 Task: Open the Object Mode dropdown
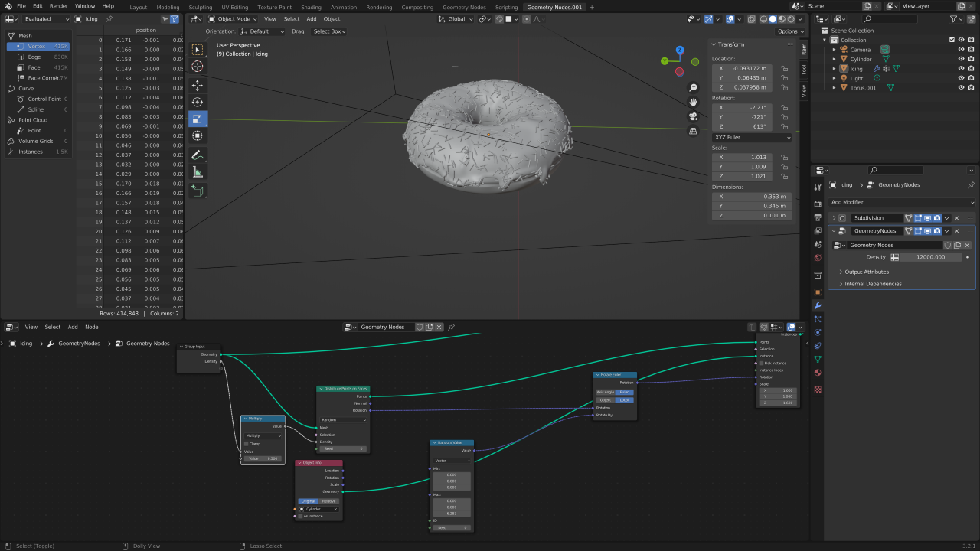click(233, 19)
